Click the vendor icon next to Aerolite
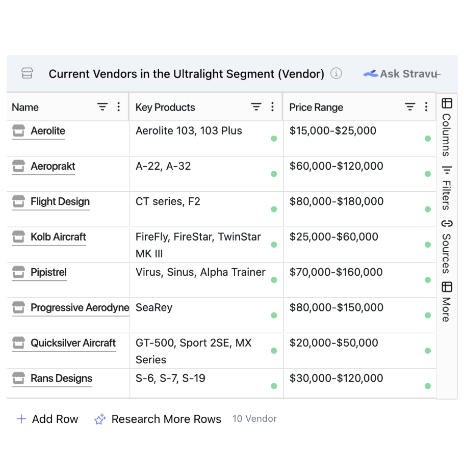 tap(18, 131)
